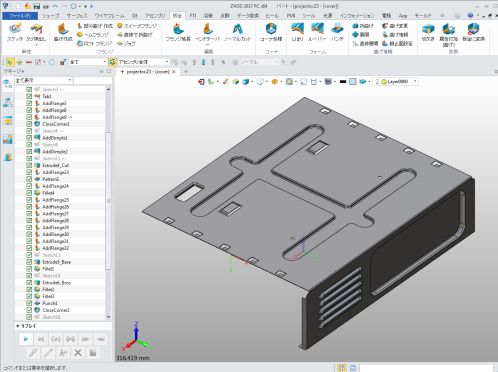Open the ファイル(F) menu
This screenshot has width=498, height=372.
[x=20, y=16]
